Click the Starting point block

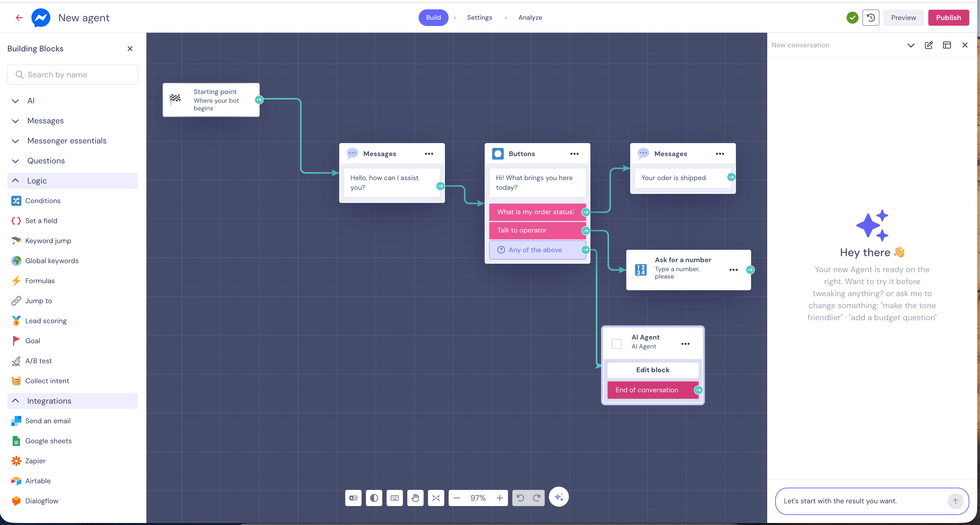pos(211,100)
